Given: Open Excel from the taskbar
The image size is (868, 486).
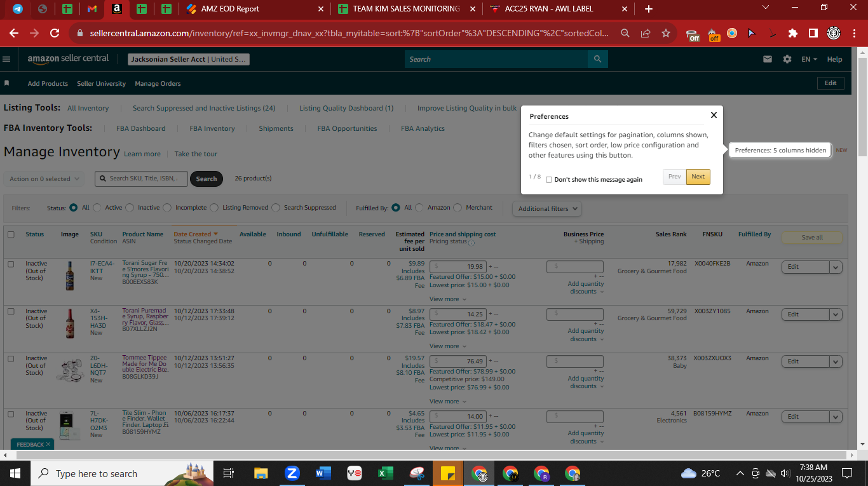Looking at the screenshot, I should pos(386,473).
